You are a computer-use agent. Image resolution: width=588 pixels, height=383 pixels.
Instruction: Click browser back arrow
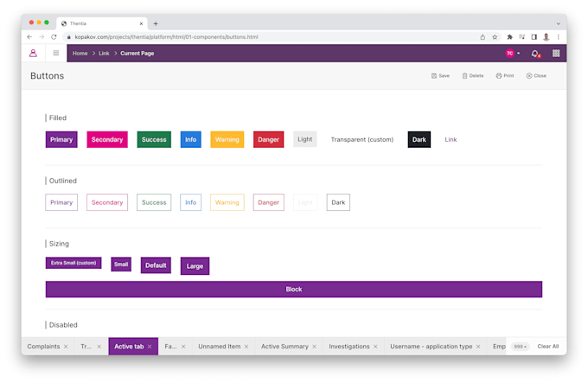(29, 36)
